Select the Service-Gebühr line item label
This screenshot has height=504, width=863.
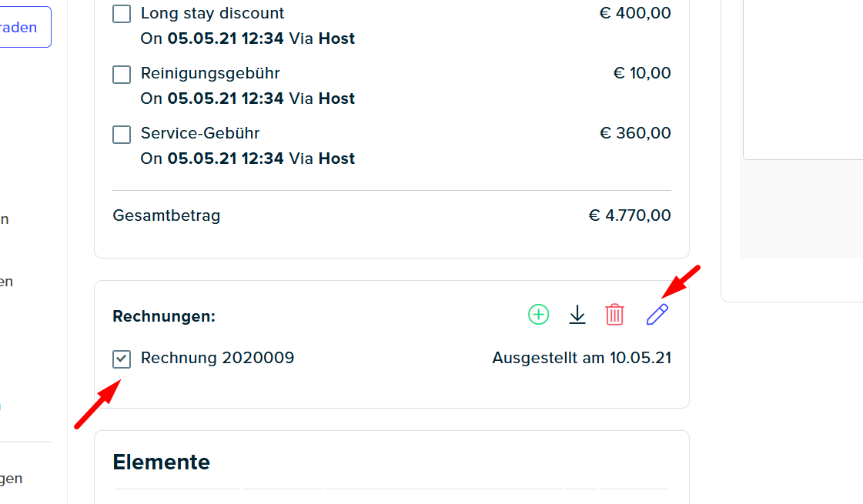click(x=200, y=133)
